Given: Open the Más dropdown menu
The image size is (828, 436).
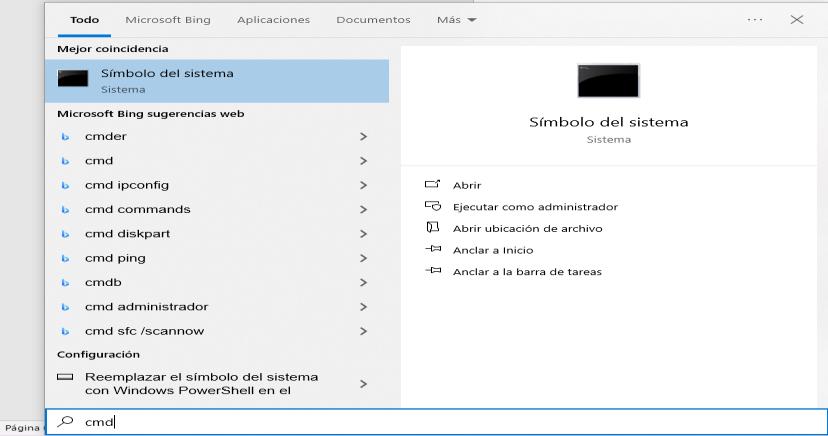Looking at the screenshot, I should [x=456, y=20].
